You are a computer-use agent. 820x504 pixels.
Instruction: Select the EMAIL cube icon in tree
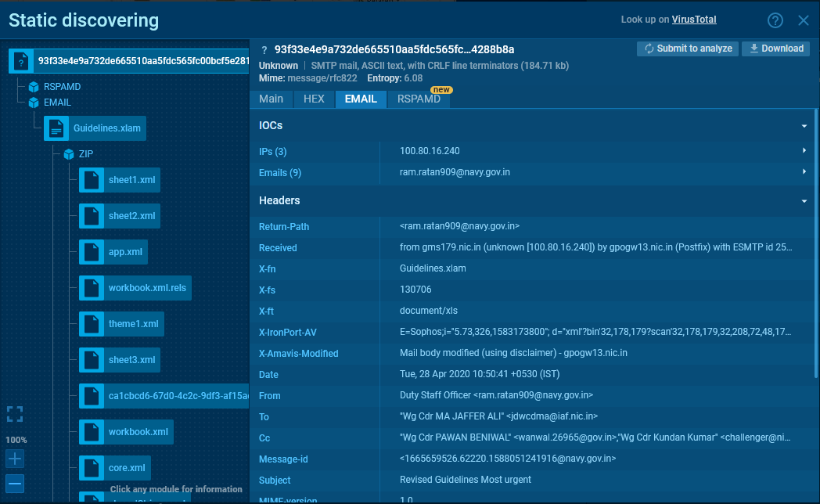[x=34, y=103]
